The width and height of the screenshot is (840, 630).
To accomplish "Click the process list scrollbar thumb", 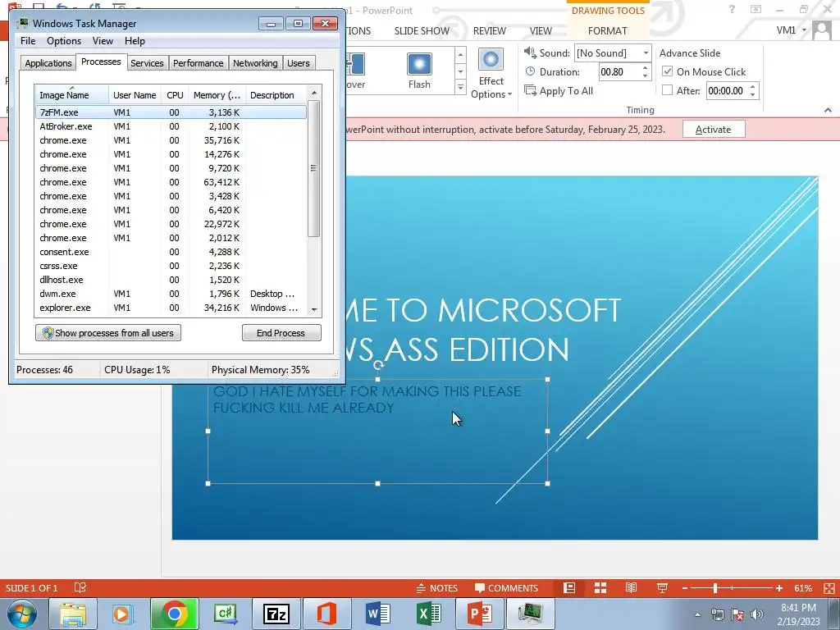I will [314, 169].
